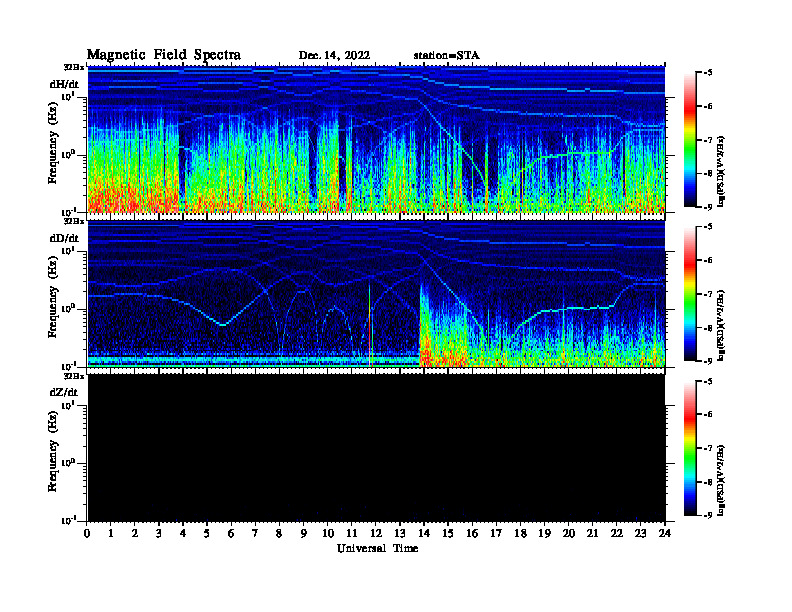The height and width of the screenshot is (612, 792).
Task: Click hour 1 on the Universal Time axis
Action: 111,533
